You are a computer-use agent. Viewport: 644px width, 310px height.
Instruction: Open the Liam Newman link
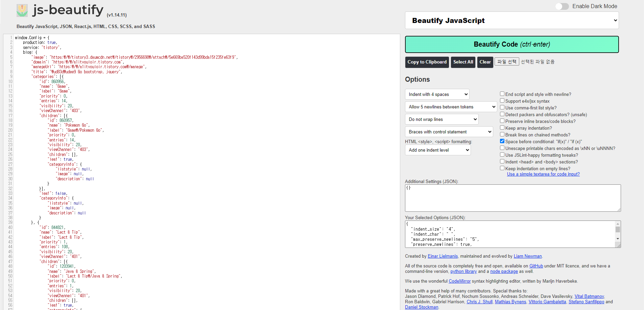(x=528, y=256)
